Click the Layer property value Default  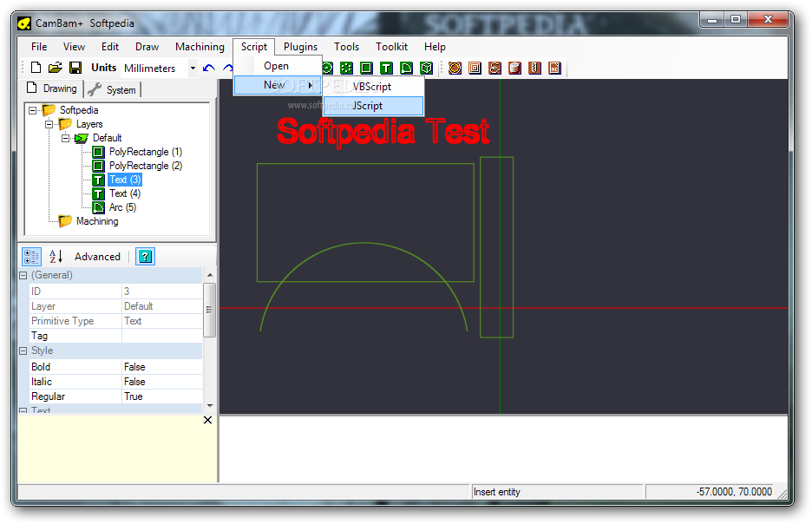tap(162, 306)
